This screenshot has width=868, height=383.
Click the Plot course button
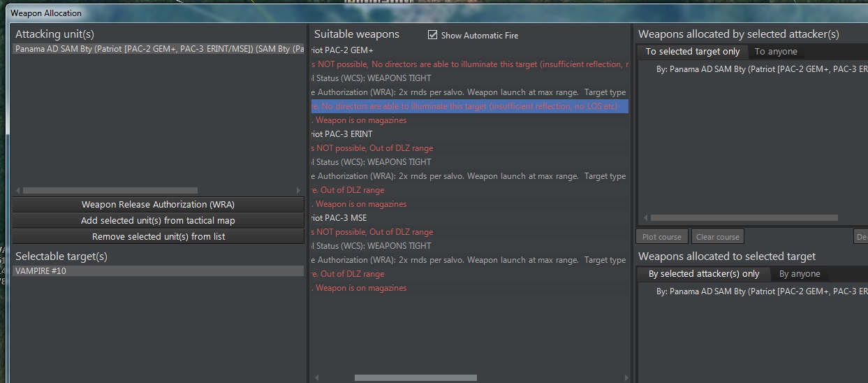661,237
